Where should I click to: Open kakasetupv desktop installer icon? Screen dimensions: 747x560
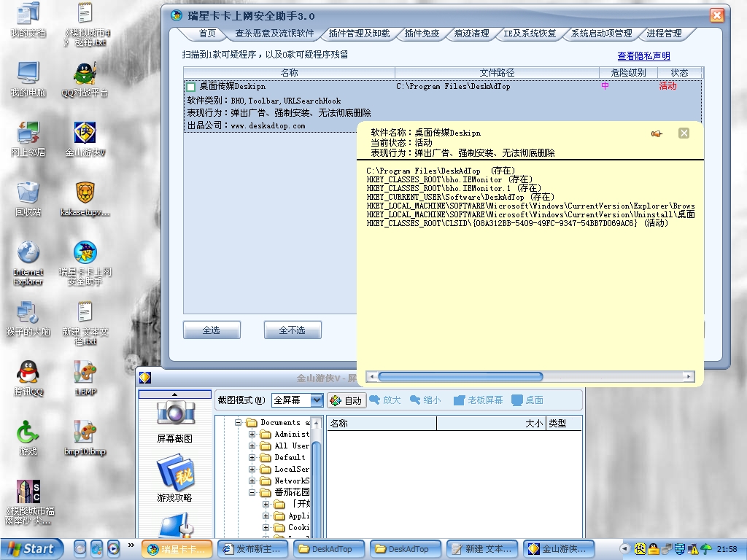pyautogui.click(x=85, y=199)
